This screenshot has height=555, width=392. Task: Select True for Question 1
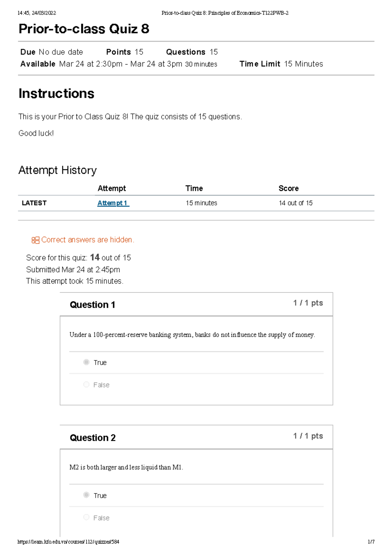[86, 362]
